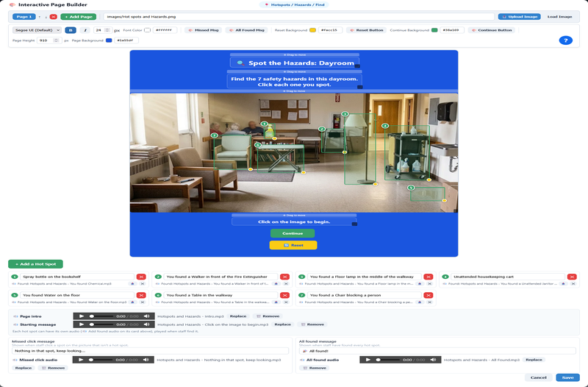The image size is (588, 387).
Task: Play the Page intro audio
Action: point(82,316)
